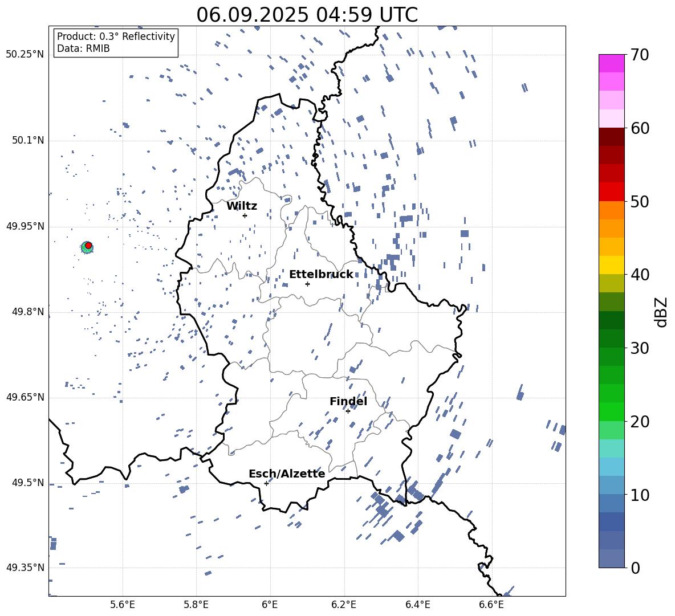Screen dimensions: 675x616
Task: Click the 40 colorbar tick label
Action: 640,275
